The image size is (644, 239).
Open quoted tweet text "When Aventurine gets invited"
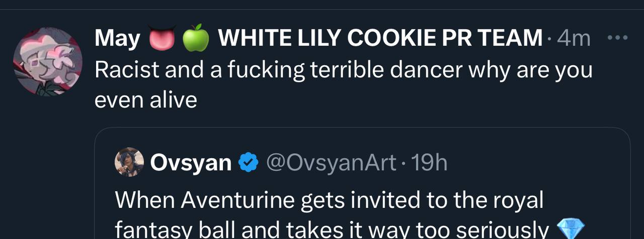329,200
